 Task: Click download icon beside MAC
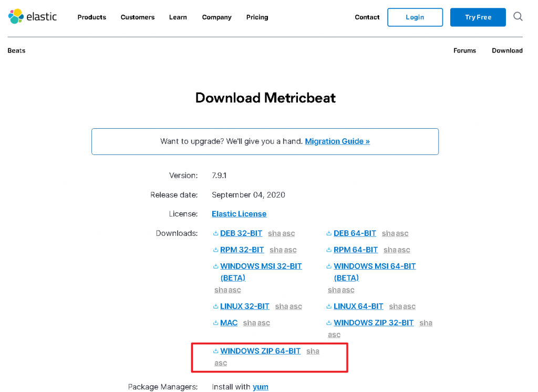coord(215,323)
